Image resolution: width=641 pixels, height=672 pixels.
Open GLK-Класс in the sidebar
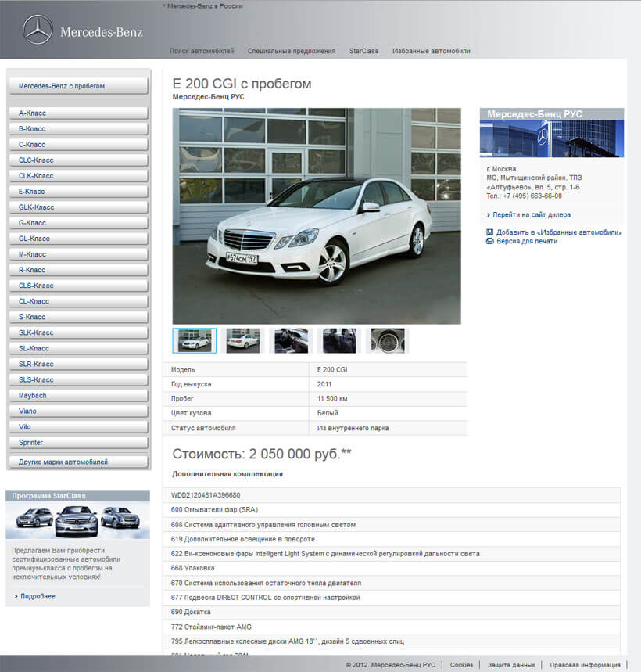pyautogui.click(x=78, y=207)
